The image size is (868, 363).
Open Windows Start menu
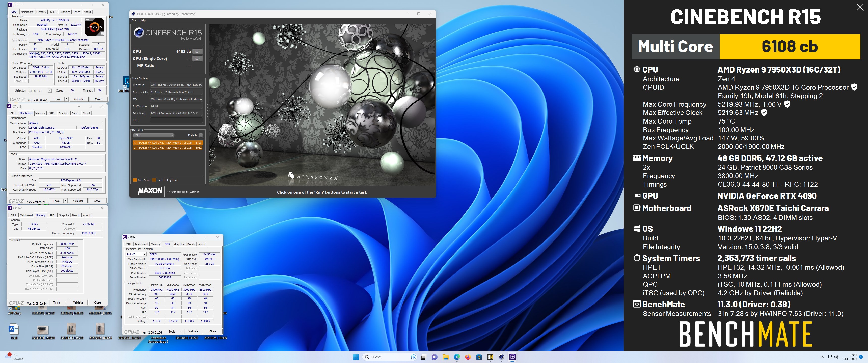[356, 357]
